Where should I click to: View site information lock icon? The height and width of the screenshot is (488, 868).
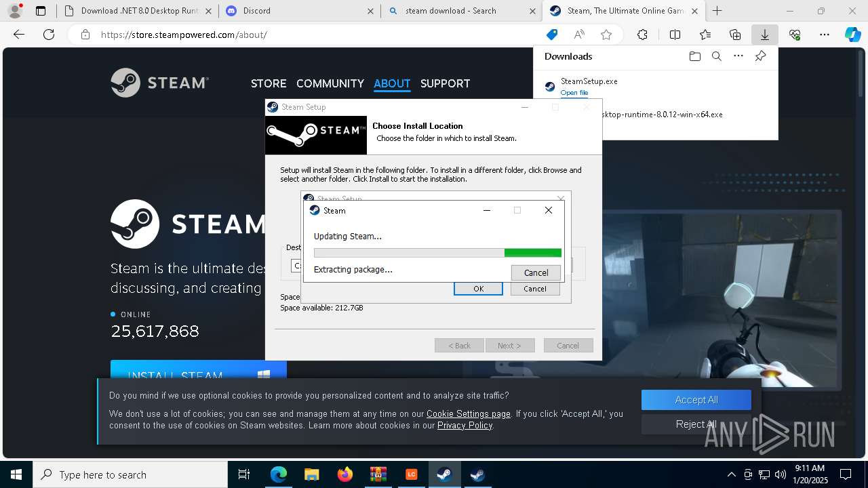pyautogui.click(x=85, y=35)
